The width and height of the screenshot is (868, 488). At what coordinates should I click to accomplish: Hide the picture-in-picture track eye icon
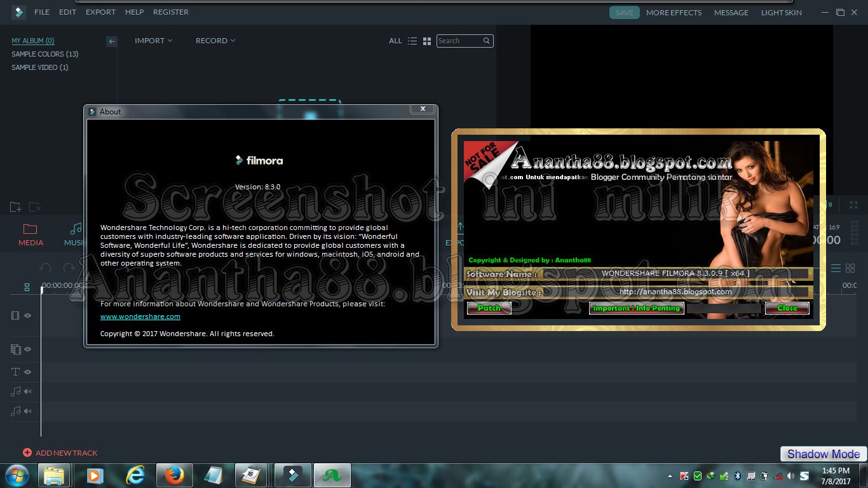click(x=28, y=349)
